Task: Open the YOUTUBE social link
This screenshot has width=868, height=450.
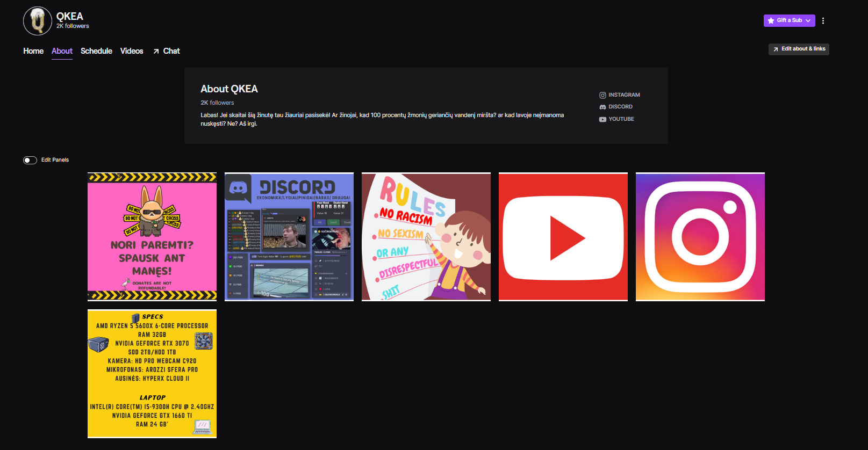Action: tap(616, 119)
